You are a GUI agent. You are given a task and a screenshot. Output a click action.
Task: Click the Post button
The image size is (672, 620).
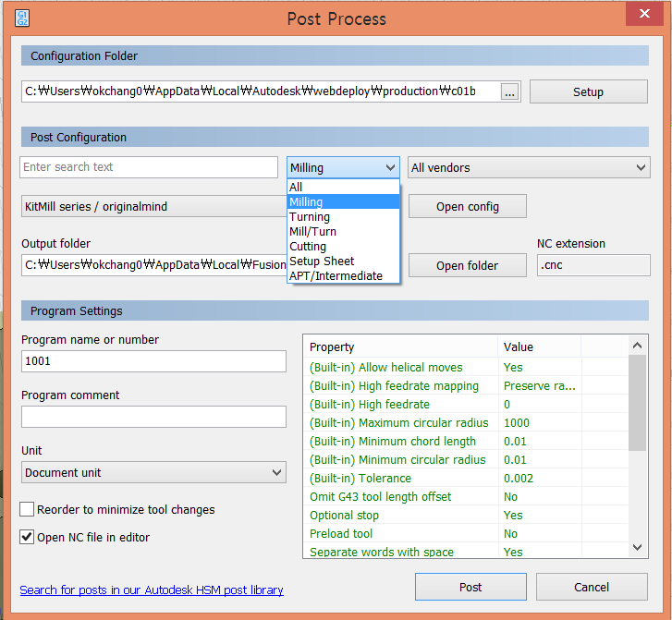coord(470,587)
